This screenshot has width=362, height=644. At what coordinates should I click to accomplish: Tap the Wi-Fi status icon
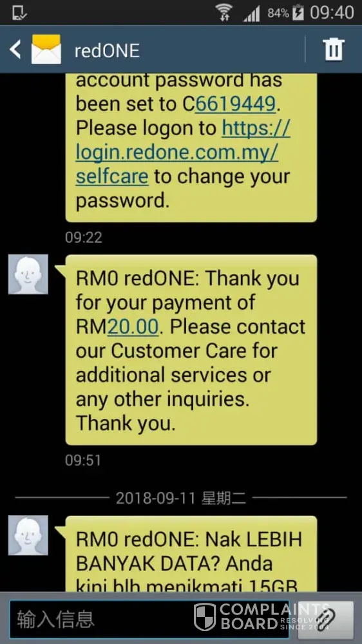(224, 12)
